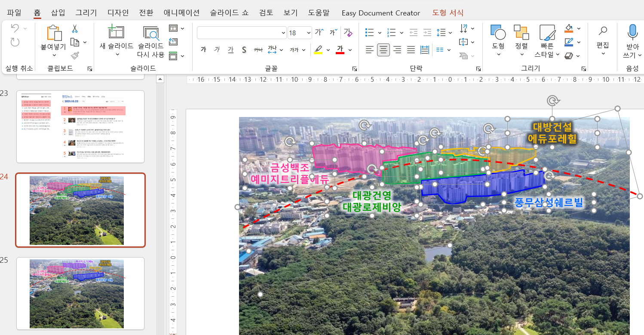Click the Cut scissors icon
The height and width of the screenshot is (335, 644).
pyautogui.click(x=75, y=29)
